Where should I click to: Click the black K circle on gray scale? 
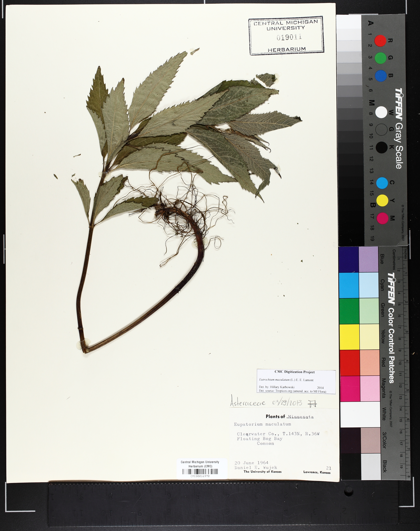point(381,148)
